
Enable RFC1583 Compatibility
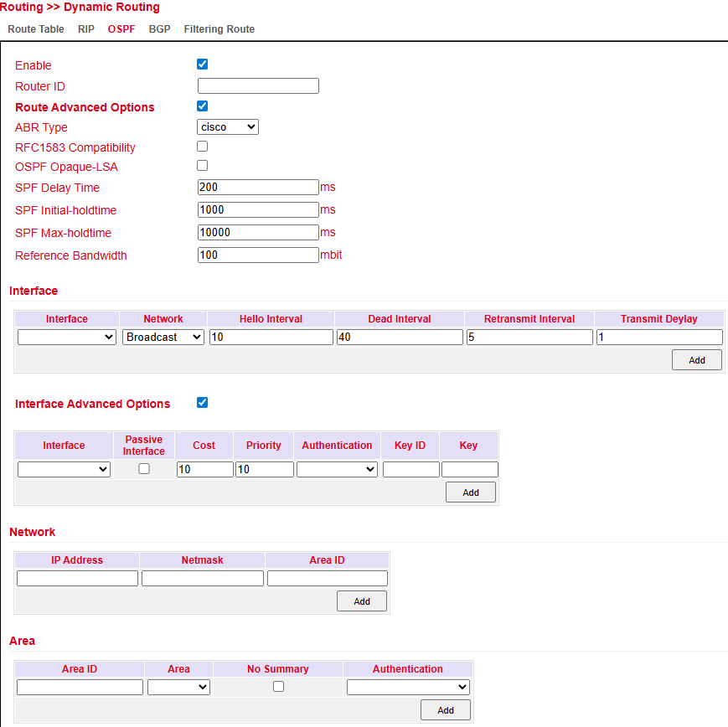(x=202, y=146)
